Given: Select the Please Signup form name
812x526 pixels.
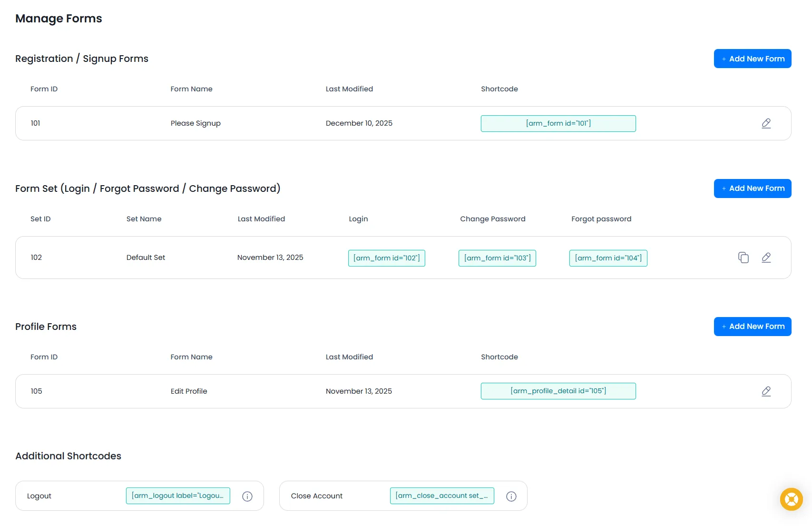Looking at the screenshot, I should pos(195,123).
